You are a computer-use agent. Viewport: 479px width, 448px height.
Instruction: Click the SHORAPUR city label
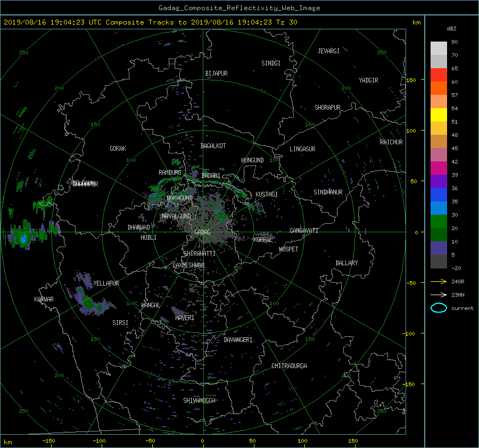pos(327,108)
